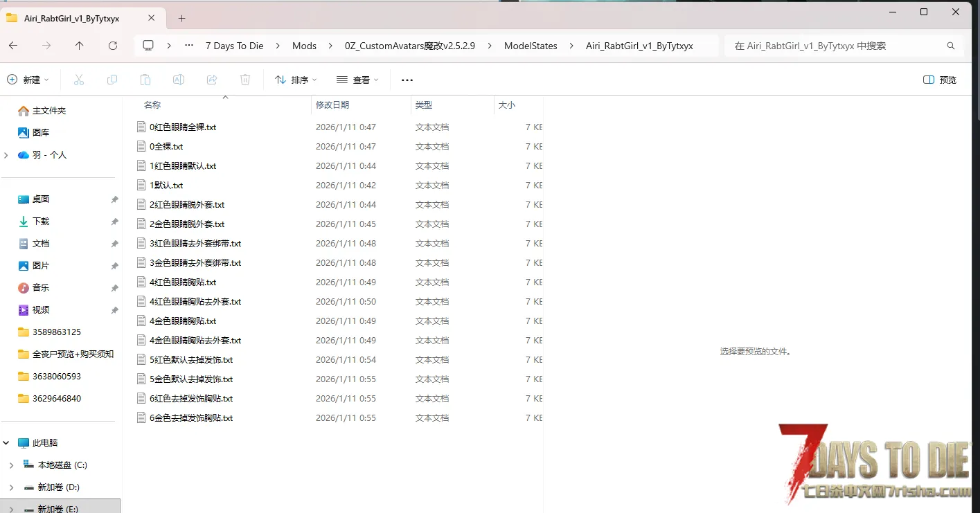Screen dimensions: 980x513
Task: Click the Paste clipboard icon
Action: (x=145, y=80)
